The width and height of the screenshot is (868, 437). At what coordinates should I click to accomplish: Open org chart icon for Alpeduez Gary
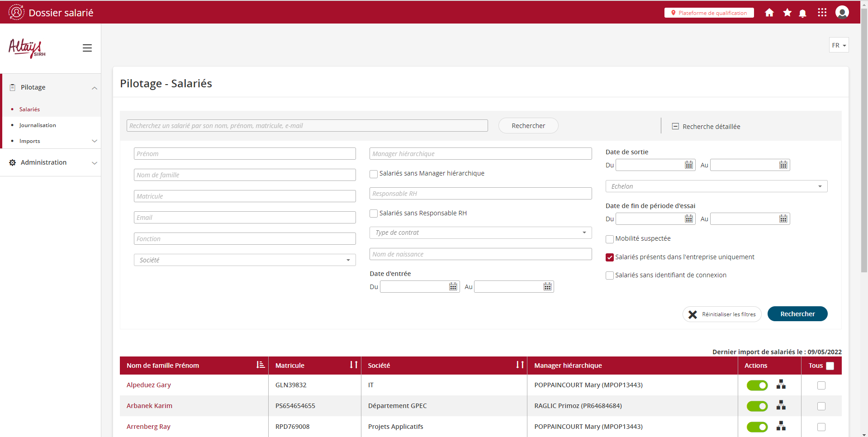pos(781,385)
